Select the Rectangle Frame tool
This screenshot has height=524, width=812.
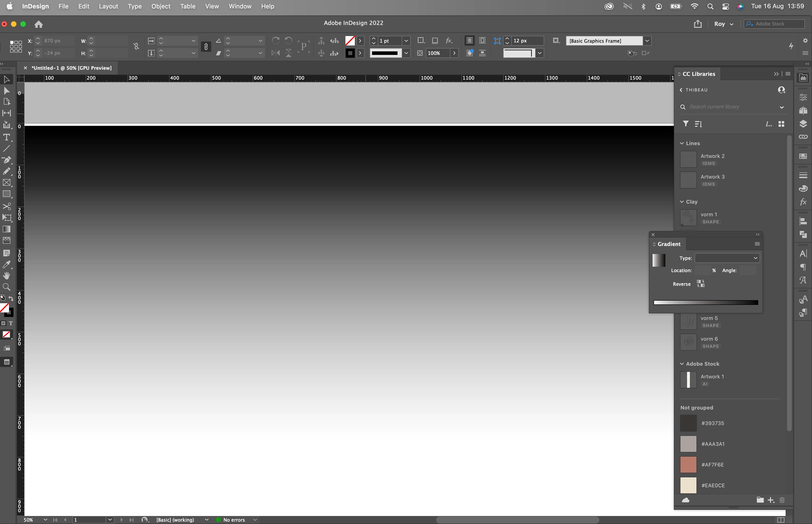[x=6, y=182]
